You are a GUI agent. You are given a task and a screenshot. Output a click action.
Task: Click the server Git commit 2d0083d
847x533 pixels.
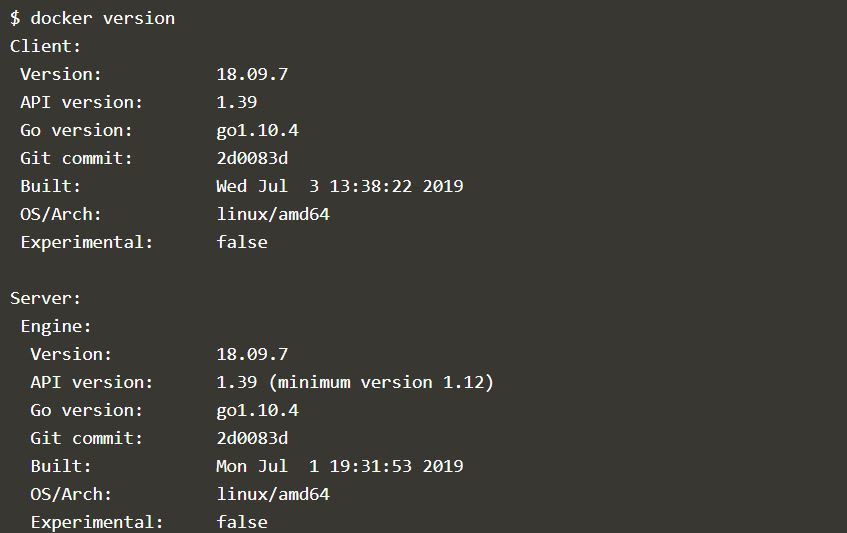tap(252, 438)
